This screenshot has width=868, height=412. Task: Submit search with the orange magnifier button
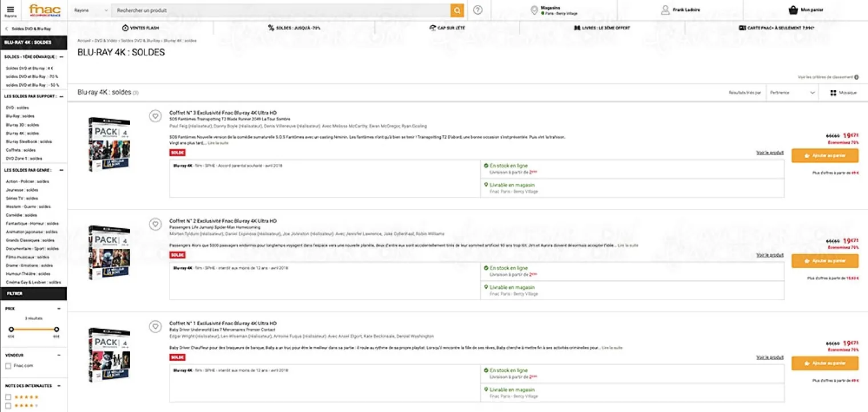pyautogui.click(x=457, y=10)
